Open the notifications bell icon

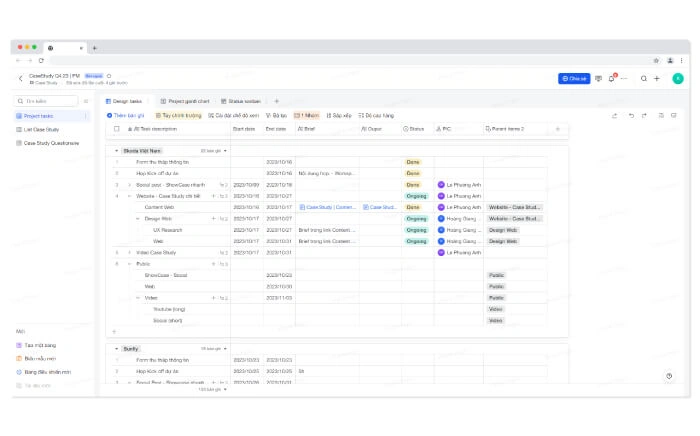pyautogui.click(x=613, y=78)
